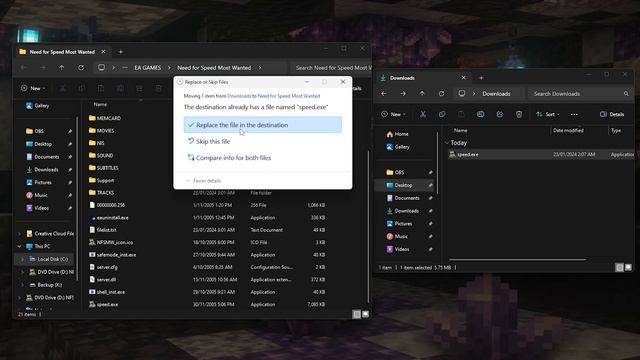Click Rename icon in Downloads window toolbar
640x360 pixels.
click(480, 114)
